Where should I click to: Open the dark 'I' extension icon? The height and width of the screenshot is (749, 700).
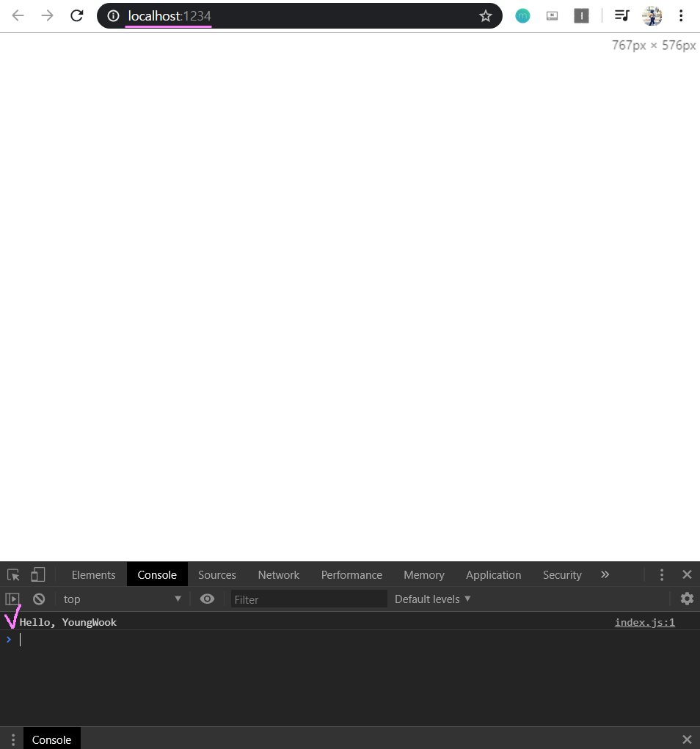point(582,15)
